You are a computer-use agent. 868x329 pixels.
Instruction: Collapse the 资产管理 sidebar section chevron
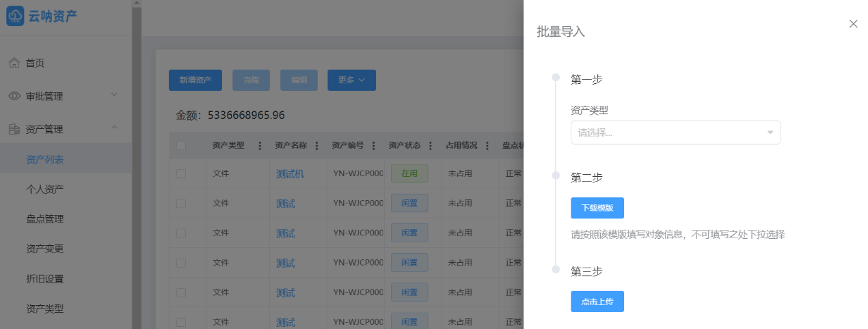point(114,128)
